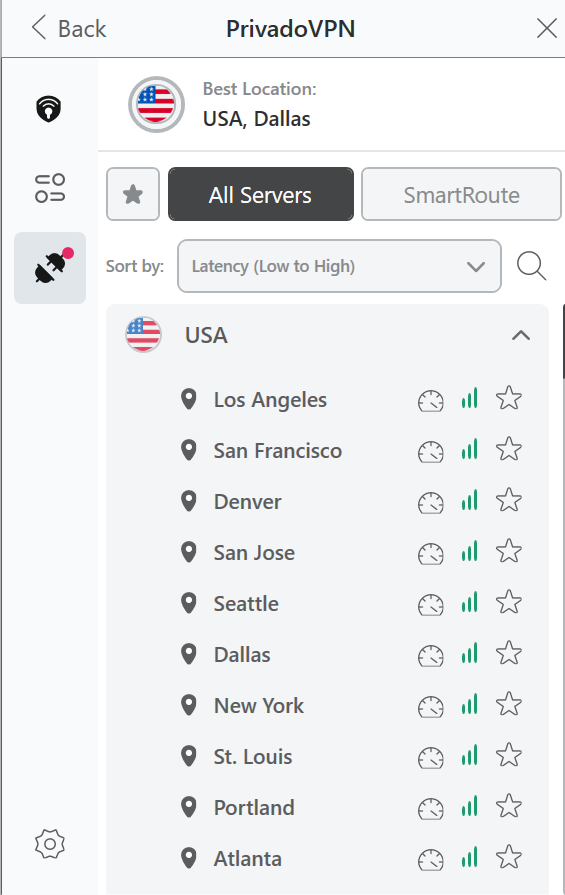Click the Denver speed gauge icon
Screen dimensions: 565x895
(431, 503)
